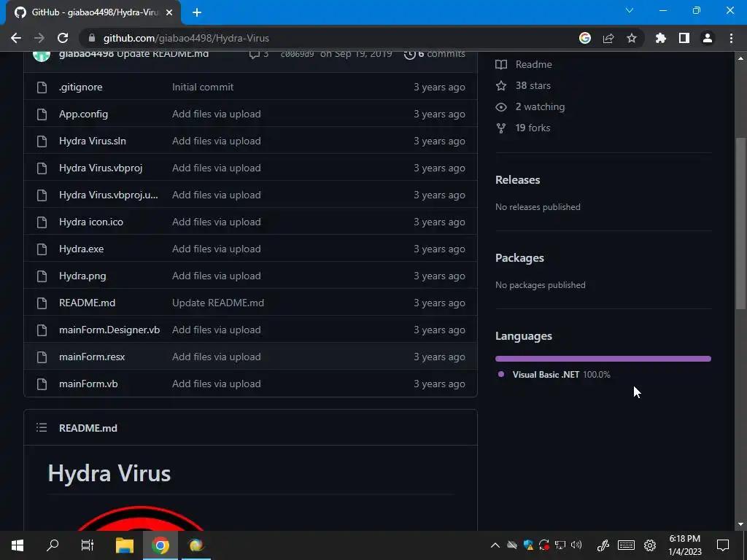Open the notification center icon
This screenshot has height=560, width=747.
click(723, 545)
